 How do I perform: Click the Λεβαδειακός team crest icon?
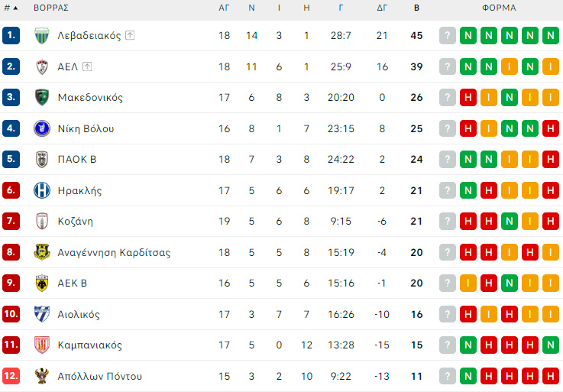[x=42, y=36]
